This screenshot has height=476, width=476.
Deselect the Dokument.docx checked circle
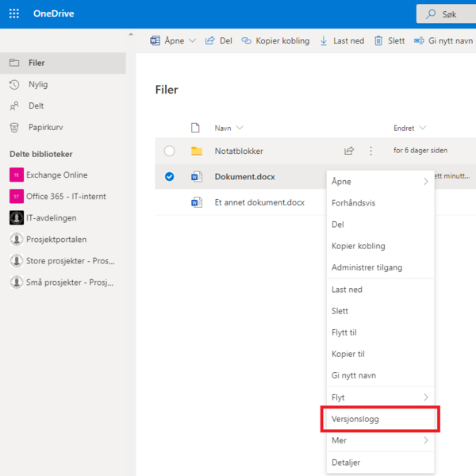point(170,176)
